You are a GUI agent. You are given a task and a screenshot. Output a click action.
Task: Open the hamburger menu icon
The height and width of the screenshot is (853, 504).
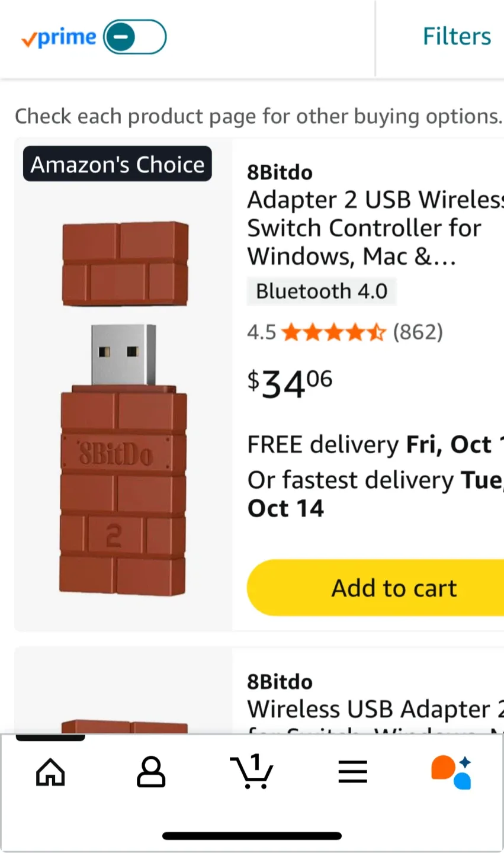pyautogui.click(x=353, y=772)
